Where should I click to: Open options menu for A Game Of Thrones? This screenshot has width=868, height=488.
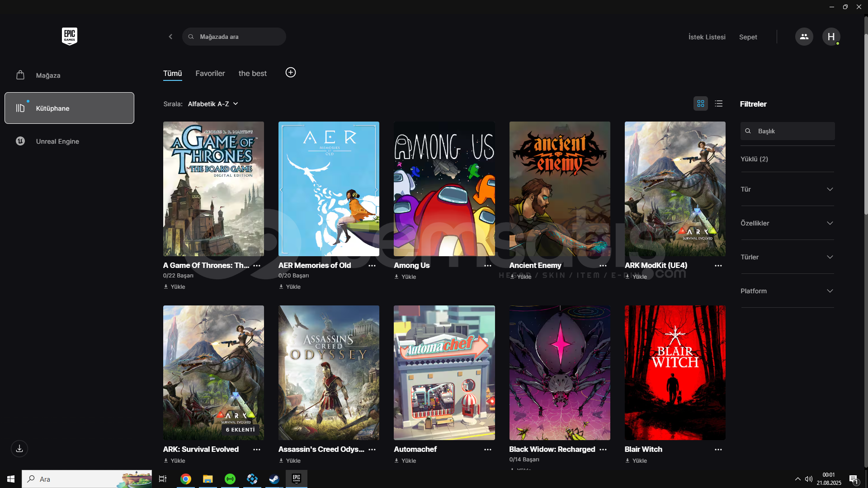click(x=257, y=266)
